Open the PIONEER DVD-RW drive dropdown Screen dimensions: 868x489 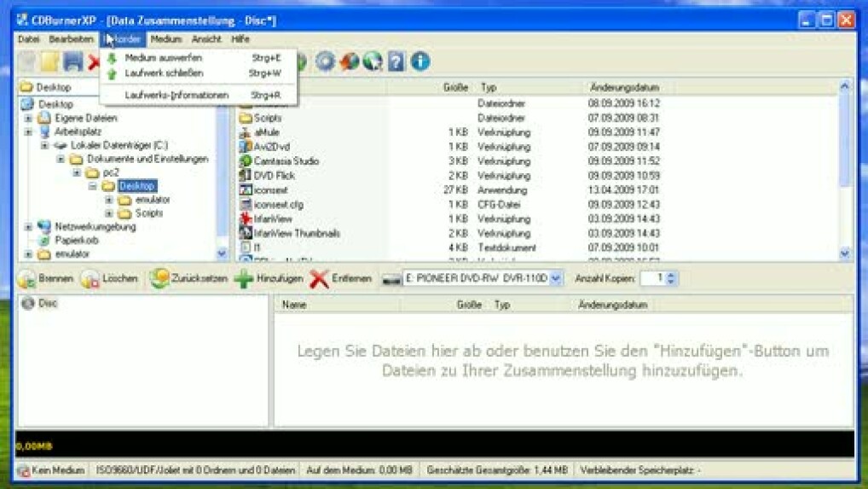pos(556,278)
